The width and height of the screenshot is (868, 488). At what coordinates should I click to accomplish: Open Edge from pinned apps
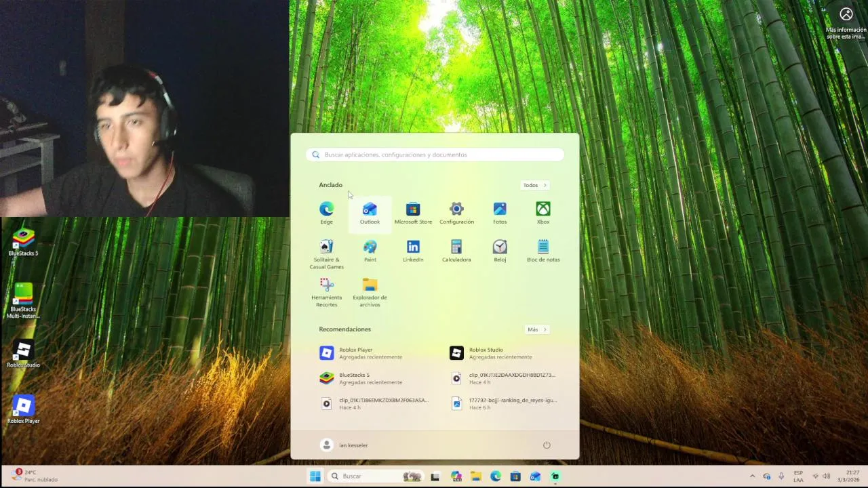[326, 213]
